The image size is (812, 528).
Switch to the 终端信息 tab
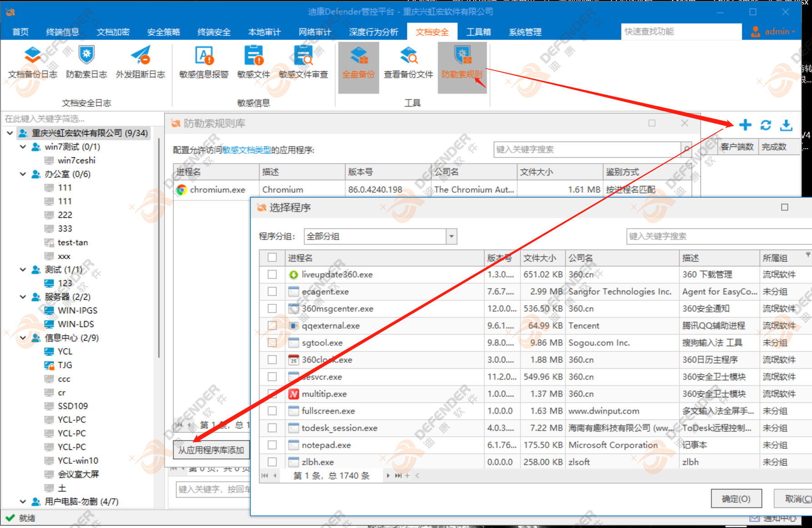63,32
